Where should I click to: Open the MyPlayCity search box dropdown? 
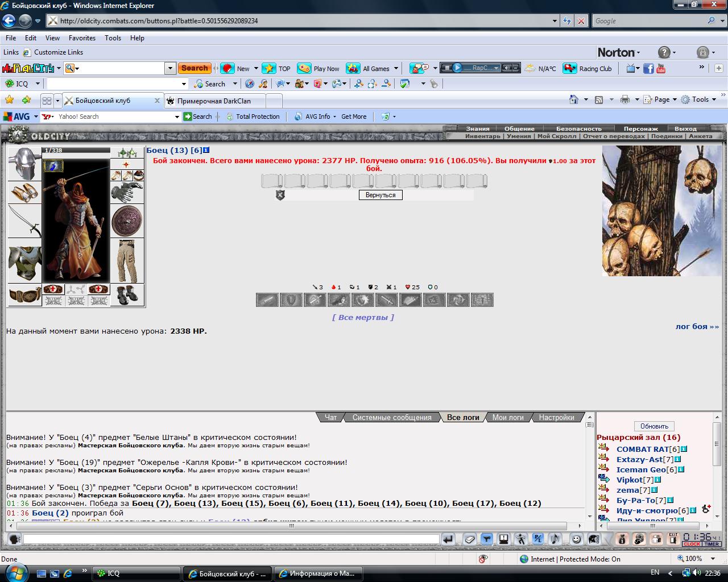coord(170,68)
